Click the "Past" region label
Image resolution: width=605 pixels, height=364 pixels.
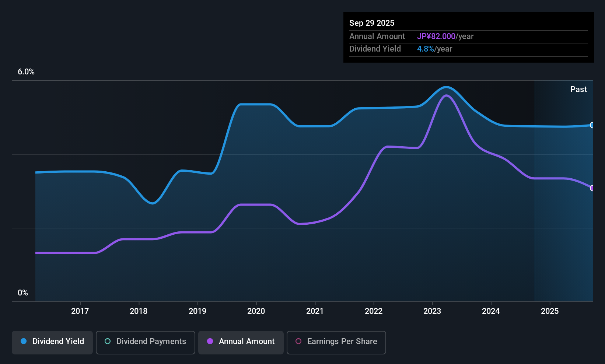[578, 90]
